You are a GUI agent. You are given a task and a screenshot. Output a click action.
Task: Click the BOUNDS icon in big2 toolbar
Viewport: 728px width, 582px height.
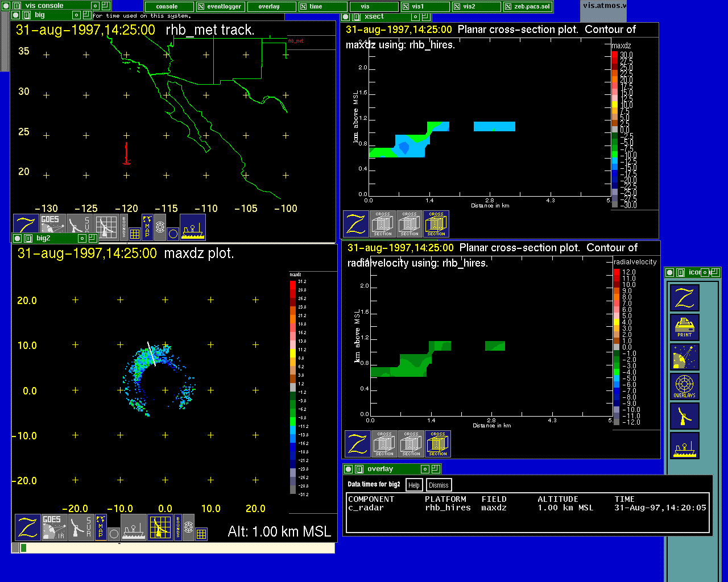(177, 527)
